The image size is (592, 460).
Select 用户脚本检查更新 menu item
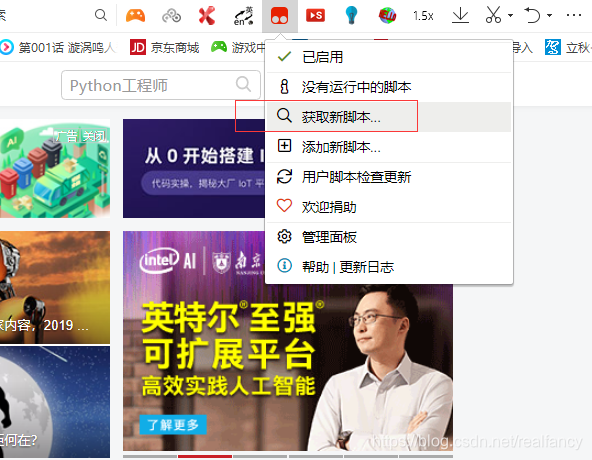point(389,177)
